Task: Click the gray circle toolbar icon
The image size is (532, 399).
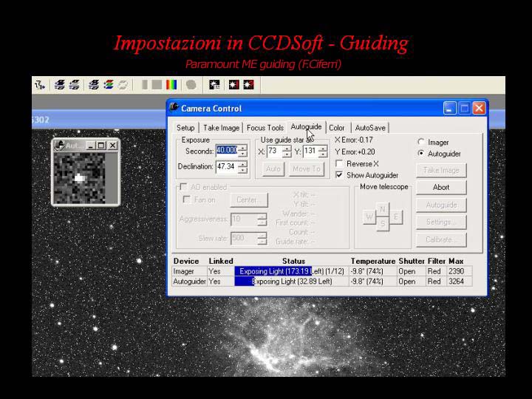Action: (191, 84)
